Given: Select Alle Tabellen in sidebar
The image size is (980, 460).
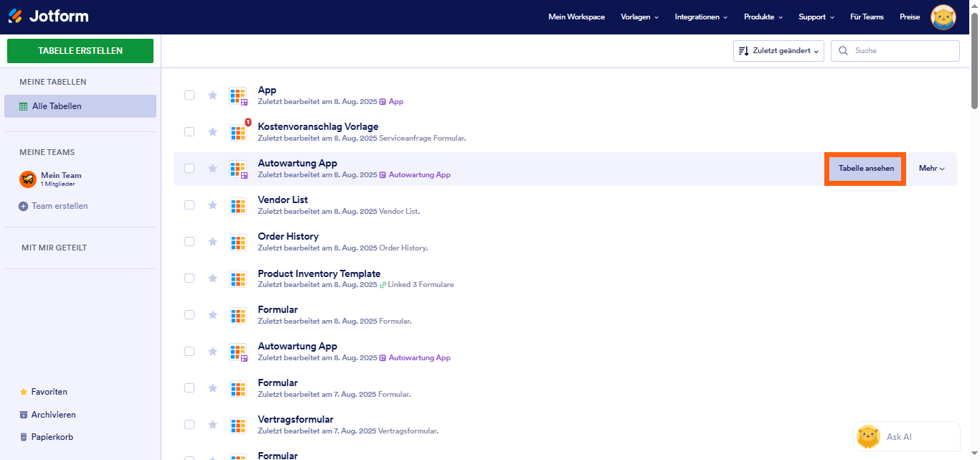Looking at the screenshot, I should 80,106.
